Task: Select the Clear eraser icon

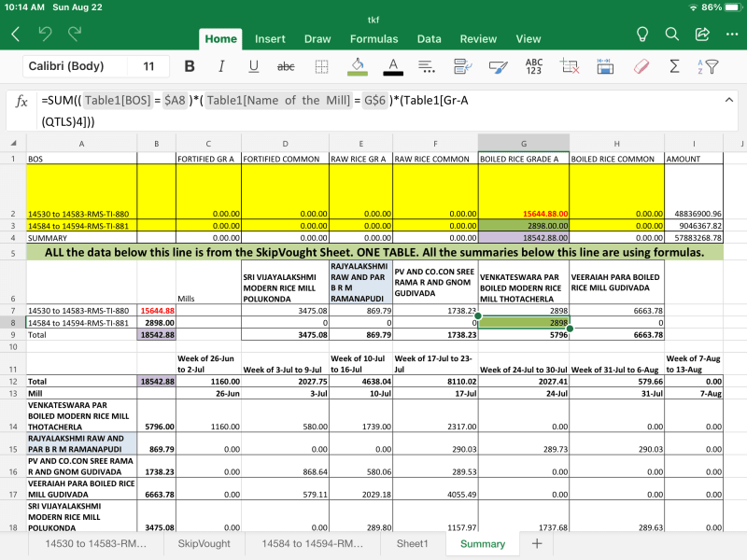Action: coord(641,66)
